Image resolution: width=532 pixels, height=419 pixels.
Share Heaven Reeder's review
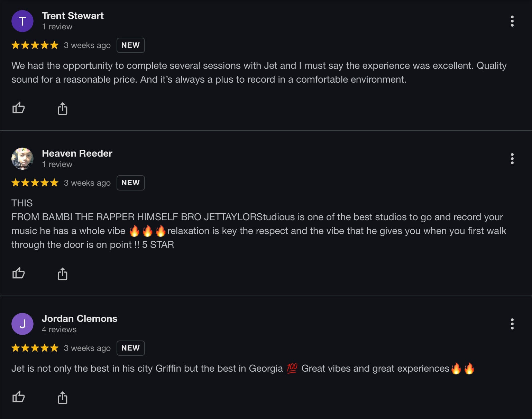(62, 274)
